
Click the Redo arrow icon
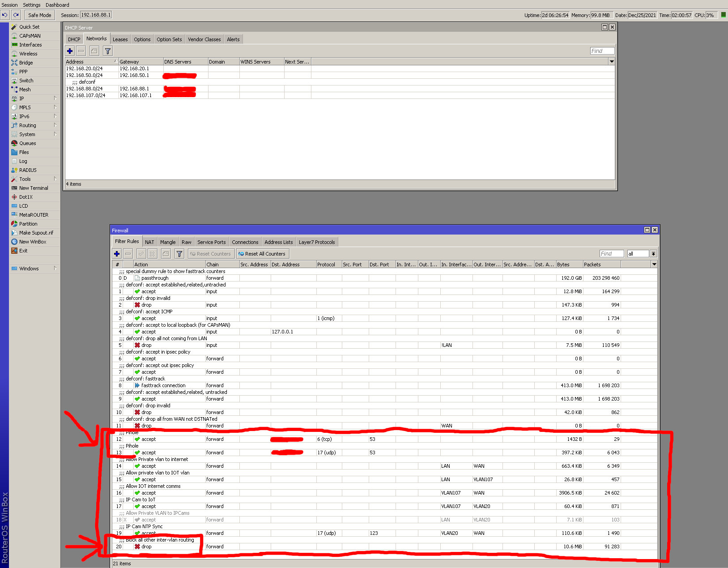click(16, 15)
